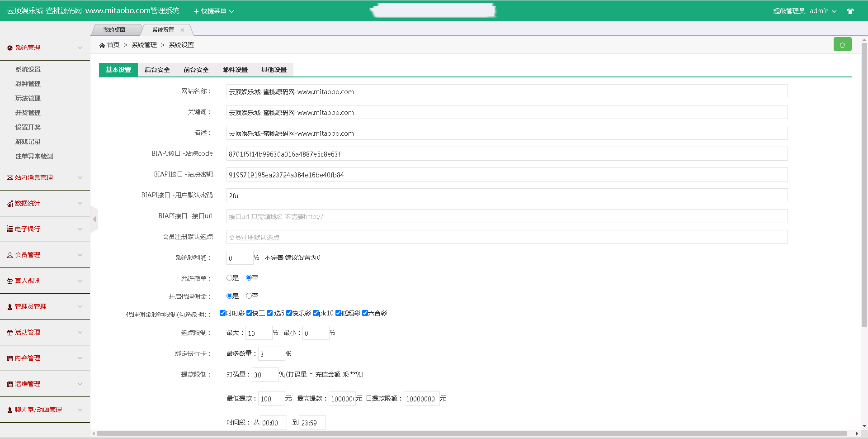Click 系统管理 in the breadcrumb

pos(144,45)
